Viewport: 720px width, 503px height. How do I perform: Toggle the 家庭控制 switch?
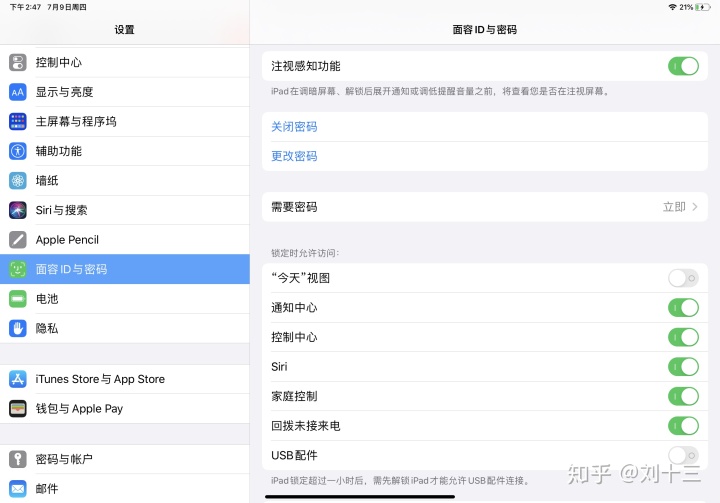[x=683, y=396]
